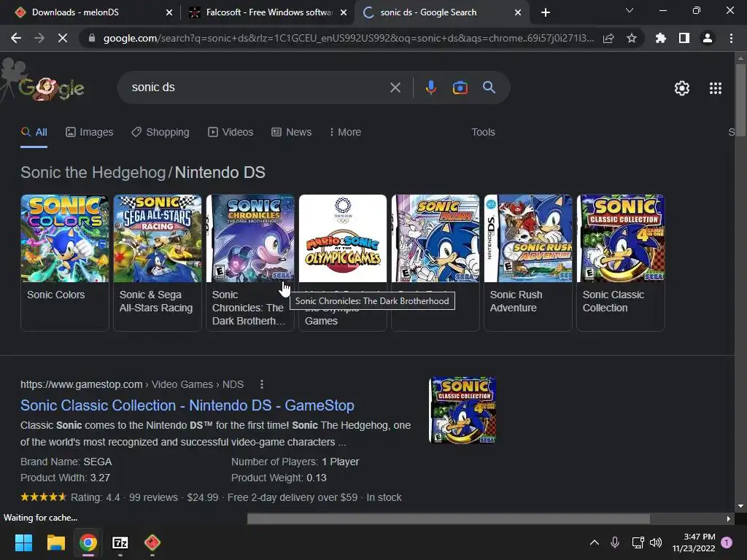
Task: Search by voice microphone icon
Action: click(x=430, y=87)
